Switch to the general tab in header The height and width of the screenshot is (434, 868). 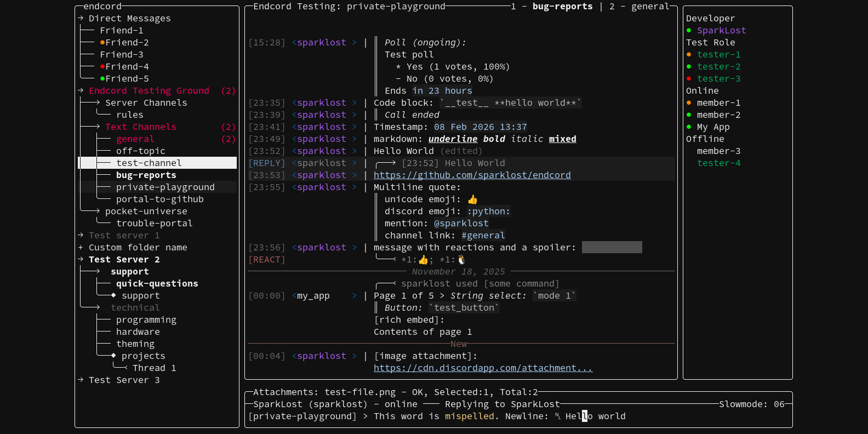point(650,7)
